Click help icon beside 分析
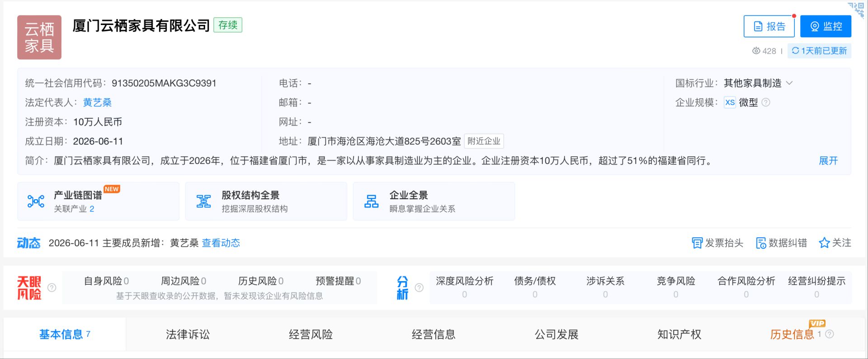 click(419, 287)
